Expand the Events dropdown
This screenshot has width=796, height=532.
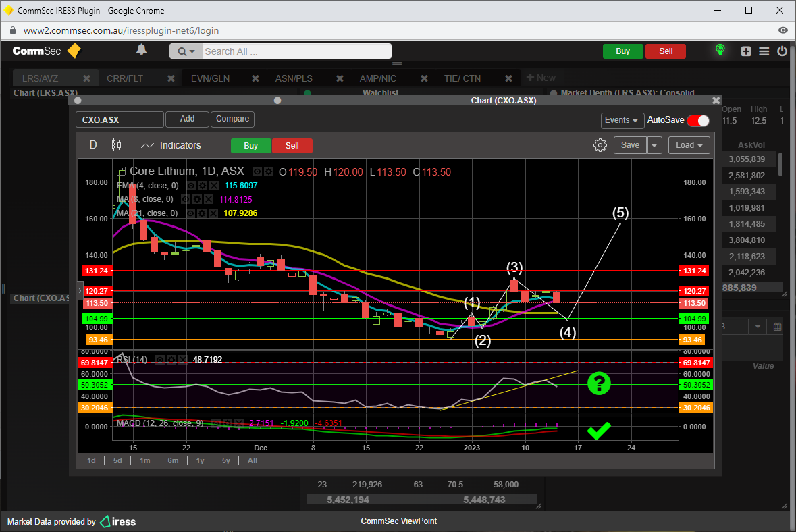tap(622, 120)
